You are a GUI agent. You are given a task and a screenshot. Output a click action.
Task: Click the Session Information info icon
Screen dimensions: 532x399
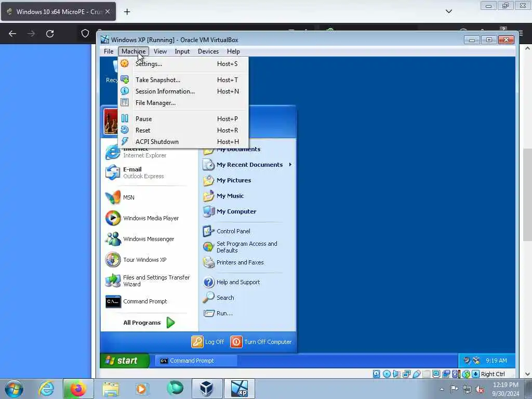(x=125, y=91)
